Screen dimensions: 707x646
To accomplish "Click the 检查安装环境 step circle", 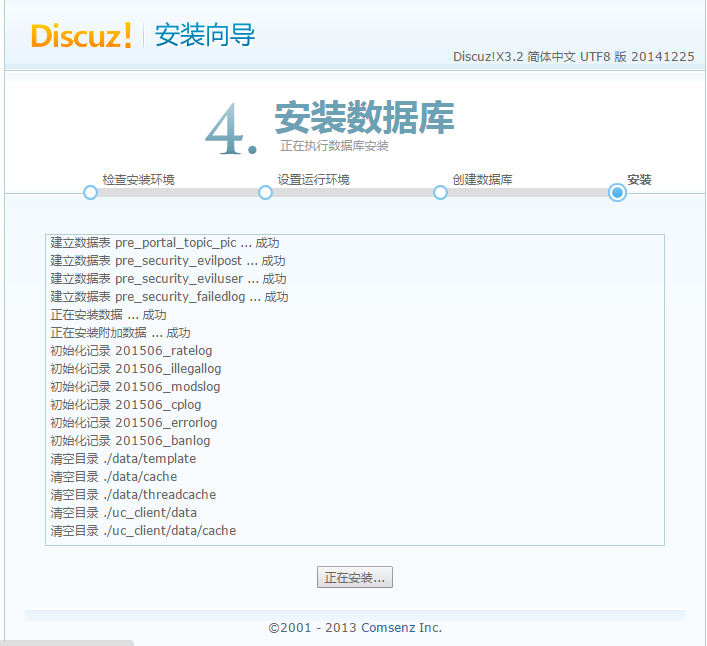I will pyautogui.click(x=90, y=192).
